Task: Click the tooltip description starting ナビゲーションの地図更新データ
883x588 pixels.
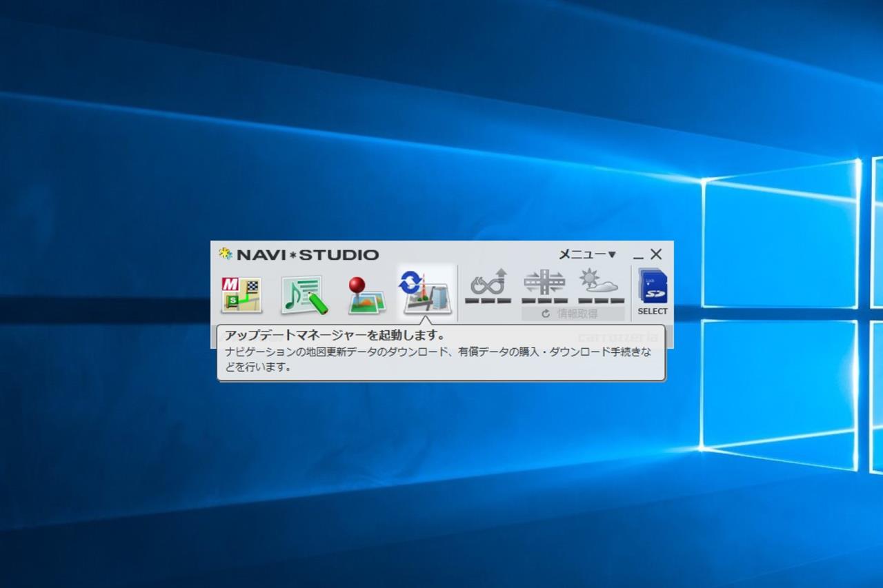Action: 437,359
